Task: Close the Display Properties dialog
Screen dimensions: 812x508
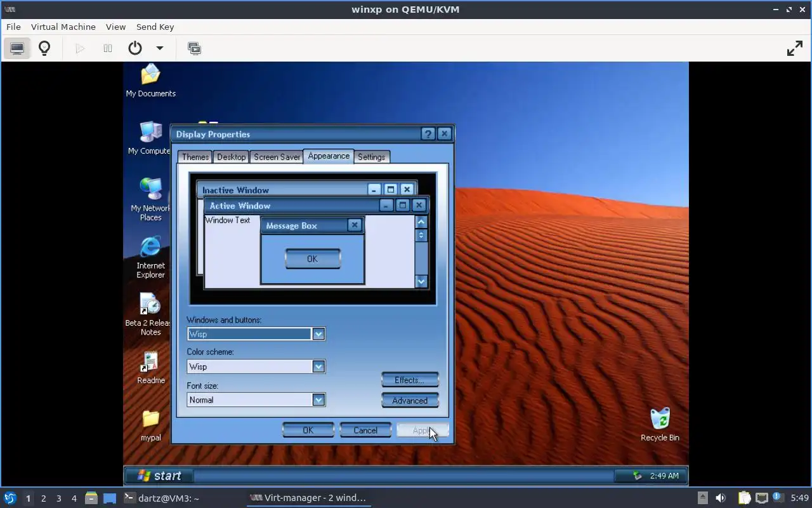Action: click(x=444, y=134)
